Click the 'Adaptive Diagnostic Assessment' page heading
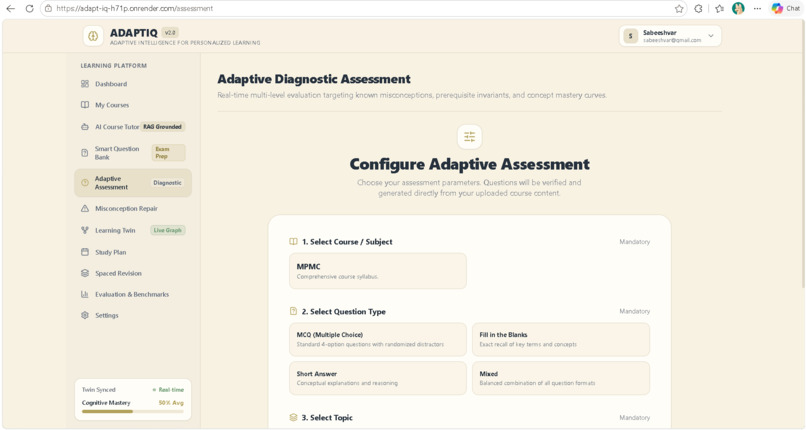The height and width of the screenshot is (430, 806). [x=314, y=79]
